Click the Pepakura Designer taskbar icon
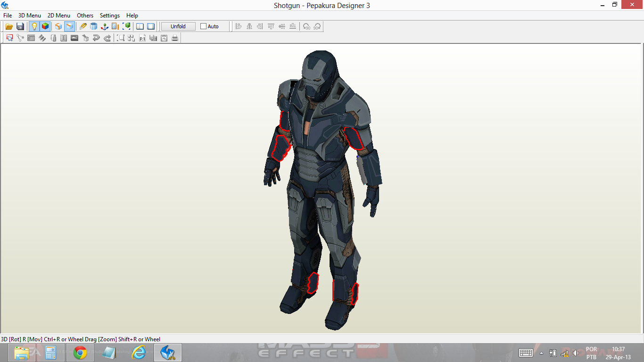The width and height of the screenshot is (644, 362). tap(168, 353)
